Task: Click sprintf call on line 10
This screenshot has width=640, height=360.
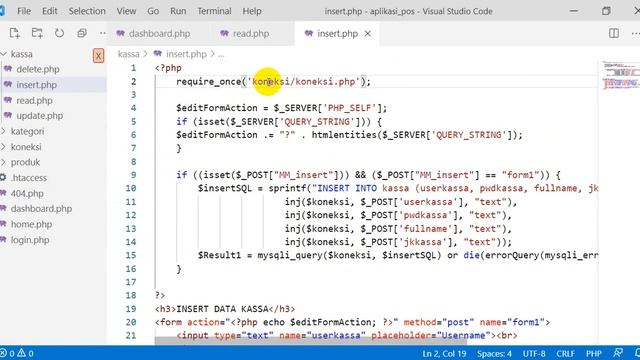Action: coord(287,189)
